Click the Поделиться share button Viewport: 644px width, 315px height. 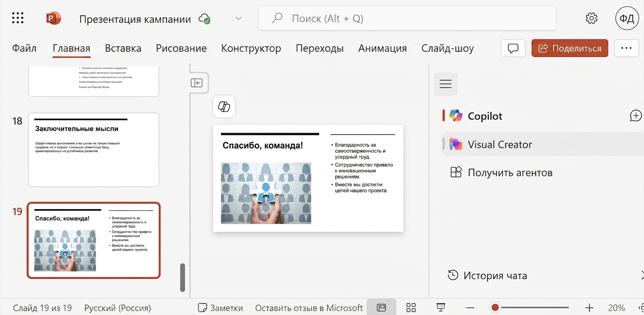pyautogui.click(x=570, y=48)
